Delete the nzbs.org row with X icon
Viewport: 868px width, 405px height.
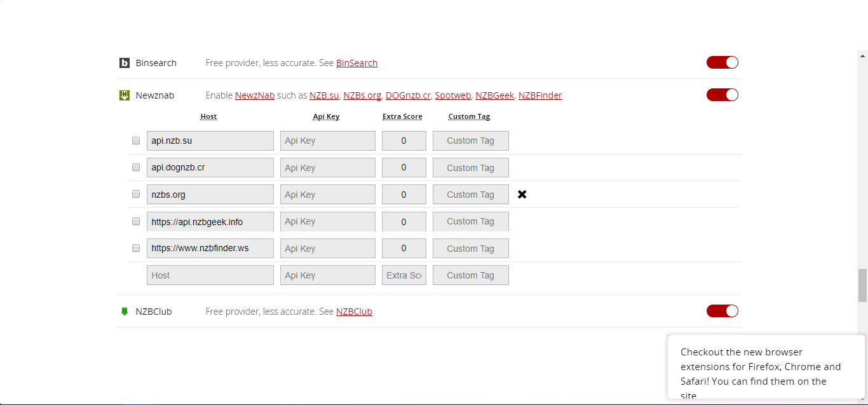click(522, 195)
